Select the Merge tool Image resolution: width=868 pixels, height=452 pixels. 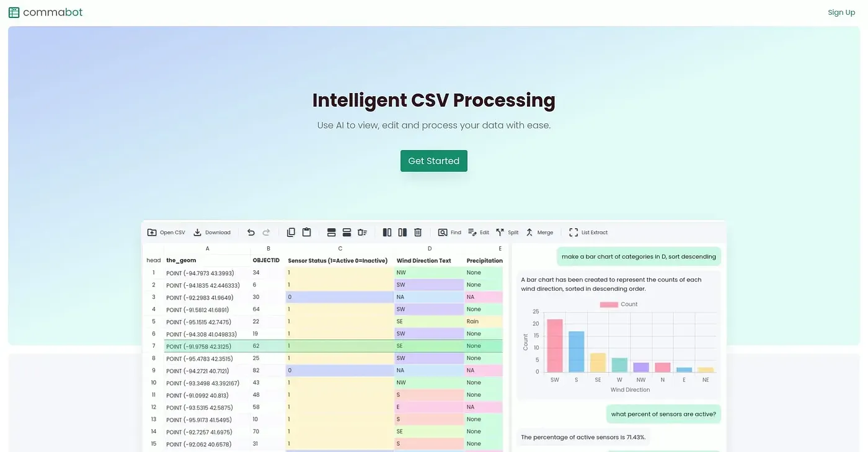pos(539,233)
